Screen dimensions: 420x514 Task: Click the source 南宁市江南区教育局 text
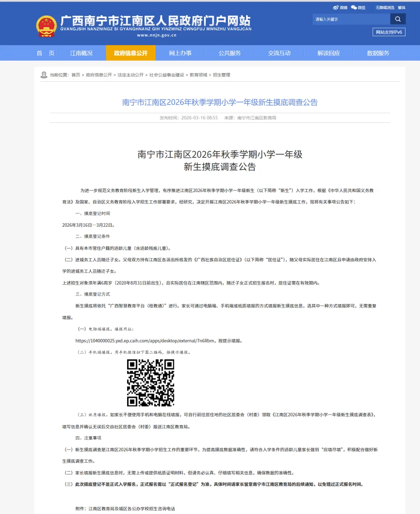pos(257,118)
